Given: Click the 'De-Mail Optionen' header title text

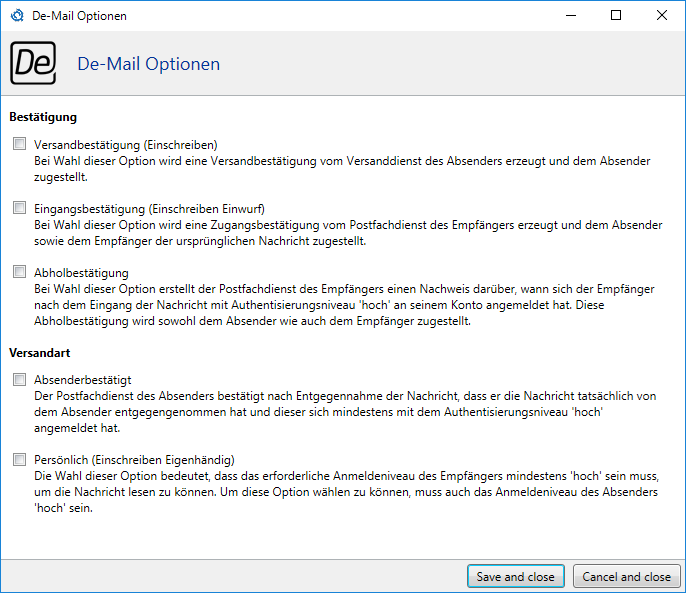Looking at the screenshot, I should [149, 64].
